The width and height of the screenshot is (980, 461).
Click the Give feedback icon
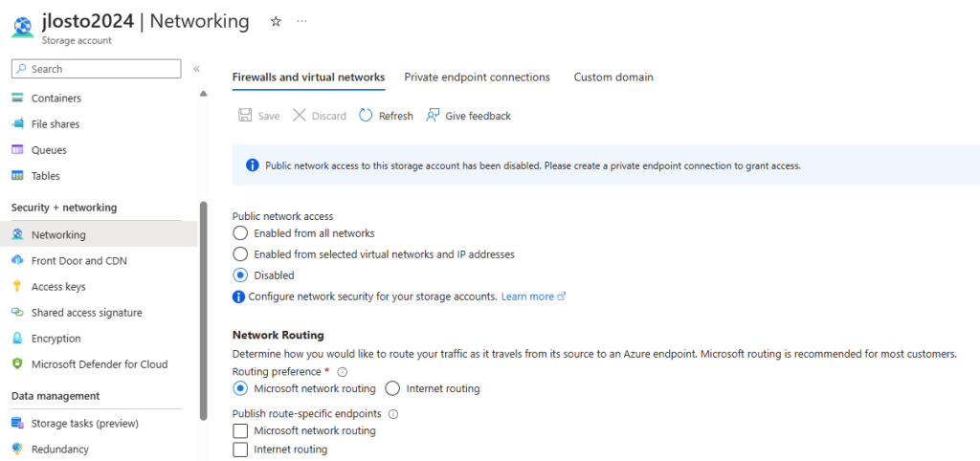tap(433, 116)
